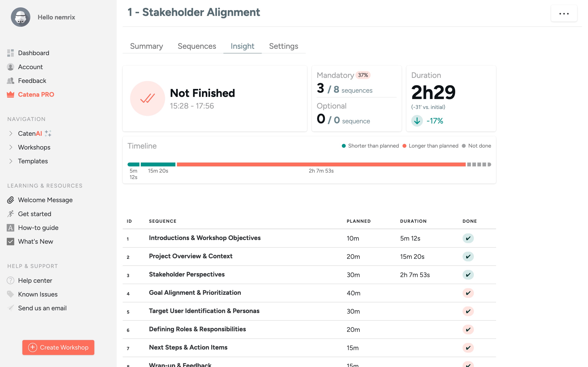Viewport: 588px width, 367px height.
Task: Click the Get started runner icon
Action: click(x=10, y=214)
